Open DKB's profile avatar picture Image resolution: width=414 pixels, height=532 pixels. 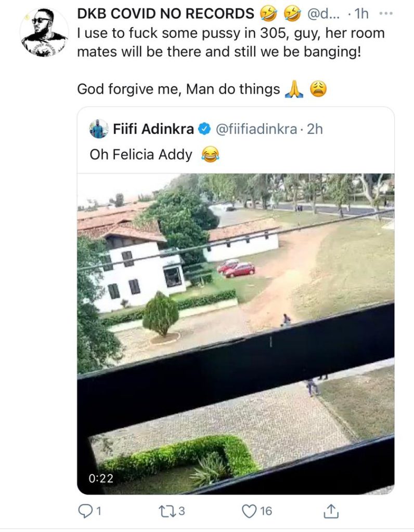pos(44,33)
